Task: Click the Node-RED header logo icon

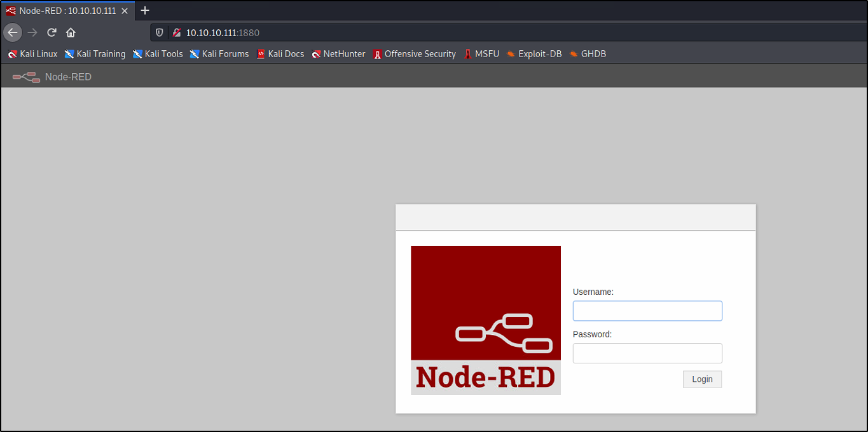Action: coord(26,77)
